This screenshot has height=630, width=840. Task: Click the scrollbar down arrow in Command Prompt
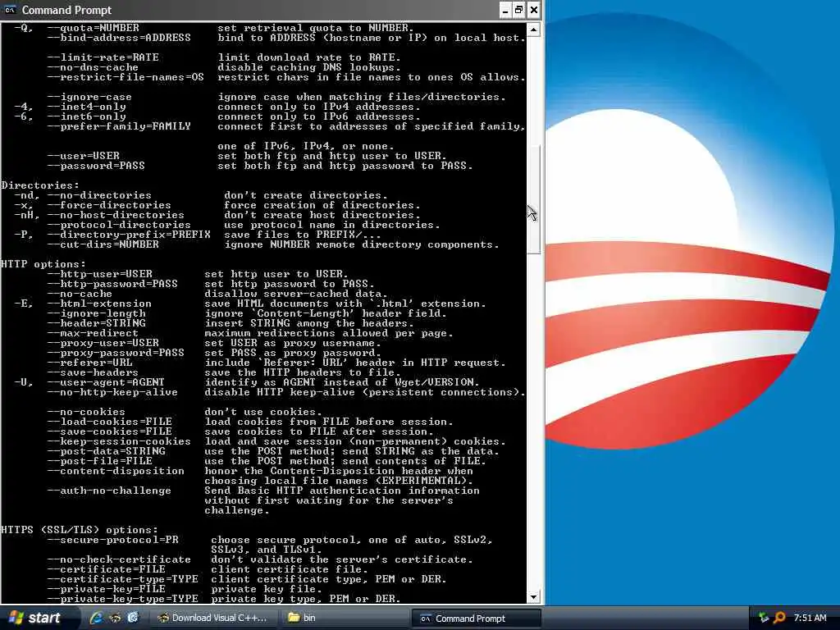pyautogui.click(x=533, y=597)
